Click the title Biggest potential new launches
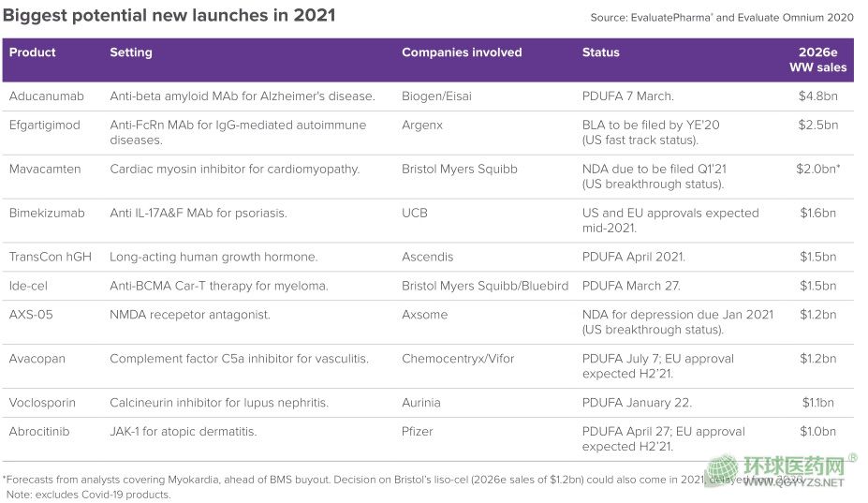Viewport: 868px width, 503px height. [x=170, y=15]
